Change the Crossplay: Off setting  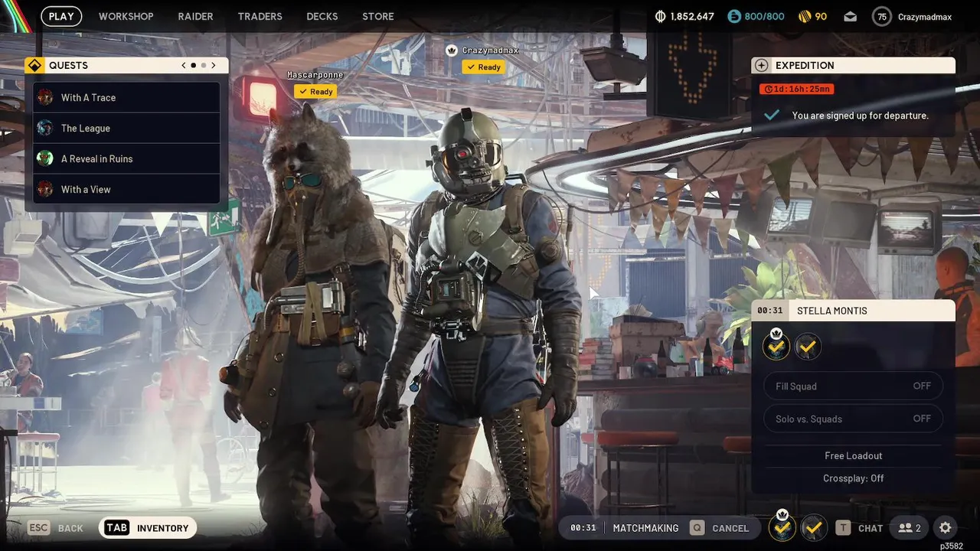pyautogui.click(x=853, y=478)
